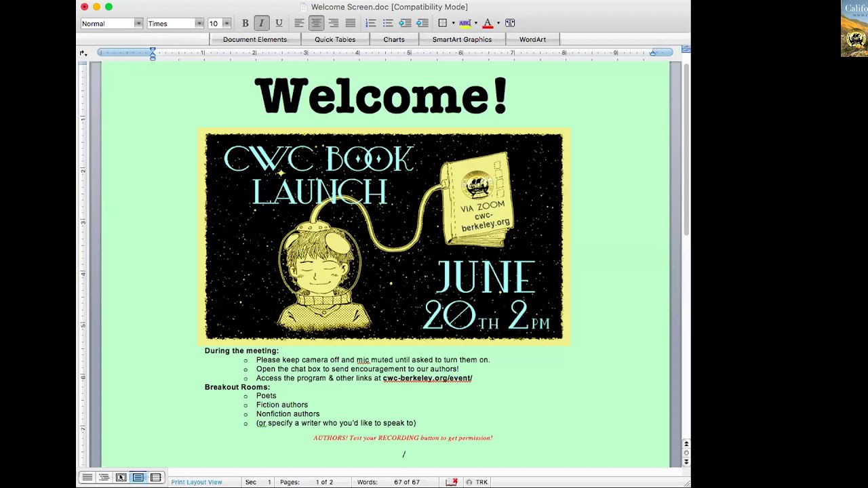Open highlight color dropdown arrow
Viewport: 868px width, 488px height.
click(x=475, y=23)
